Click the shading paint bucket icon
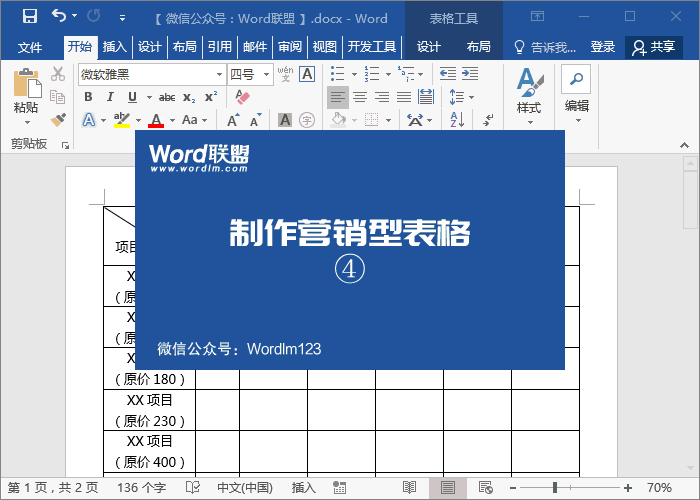The image size is (700, 500). point(338,120)
